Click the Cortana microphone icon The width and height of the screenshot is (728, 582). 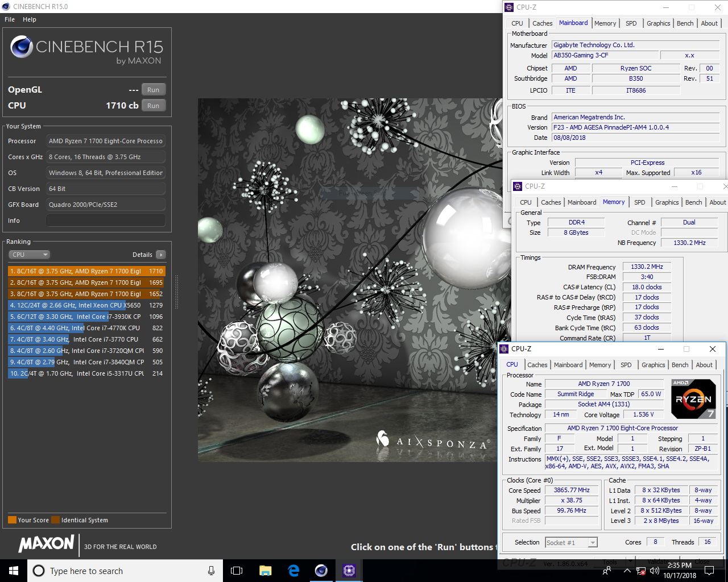pyautogui.click(x=211, y=571)
